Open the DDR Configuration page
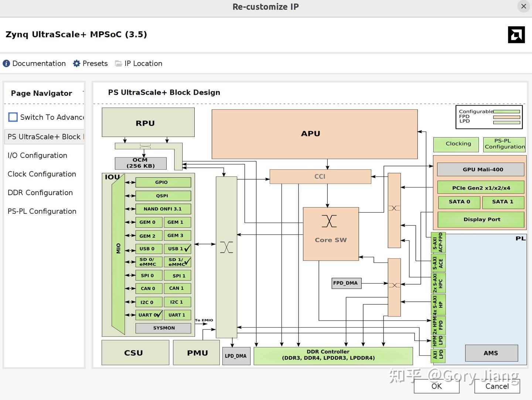 coord(40,192)
